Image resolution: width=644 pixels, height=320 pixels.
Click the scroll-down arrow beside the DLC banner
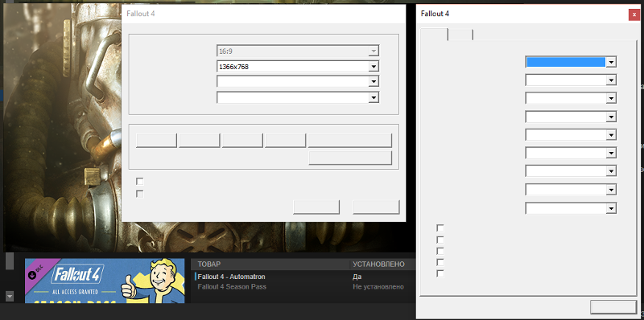[x=10, y=296]
